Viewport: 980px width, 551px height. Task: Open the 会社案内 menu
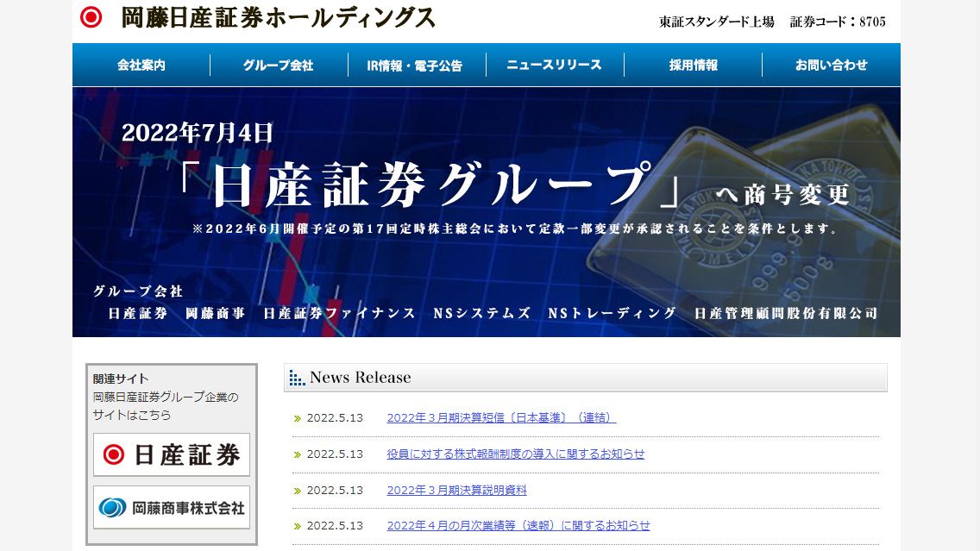click(141, 65)
